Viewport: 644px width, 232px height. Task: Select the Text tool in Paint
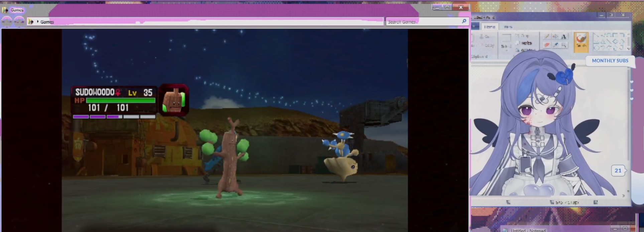564,36
